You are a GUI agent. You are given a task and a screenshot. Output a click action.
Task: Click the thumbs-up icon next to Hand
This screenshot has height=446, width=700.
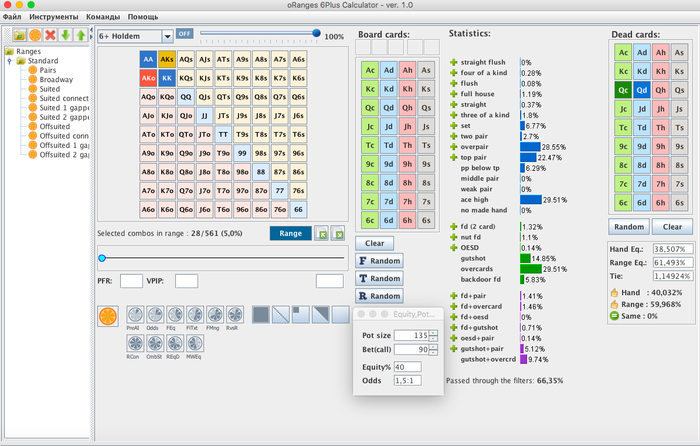point(614,293)
